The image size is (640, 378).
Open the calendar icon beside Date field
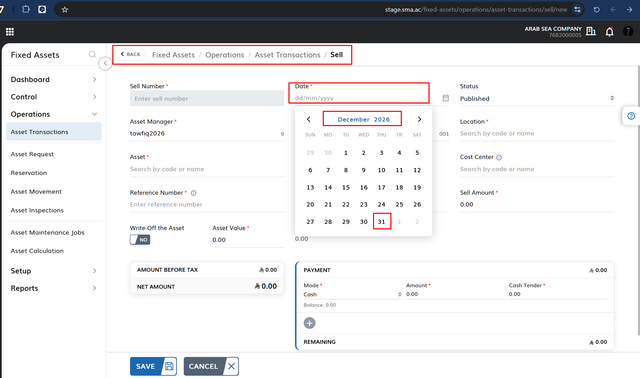coord(445,98)
